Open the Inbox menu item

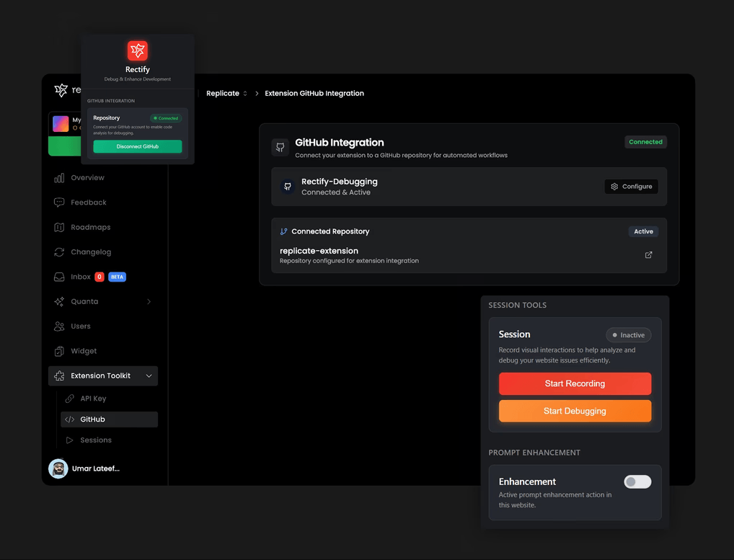click(103, 277)
